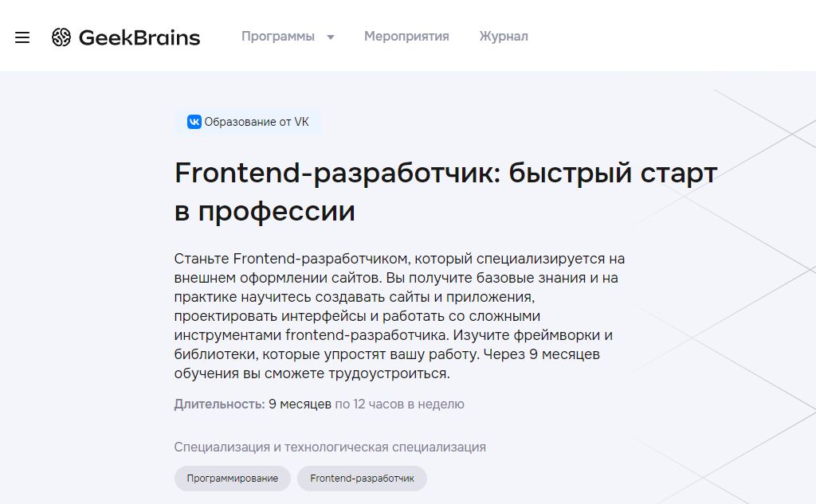Click the chevron arrow beside Программы
Image resolution: width=816 pixels, height=504 pixels.
tap(331, 37)
